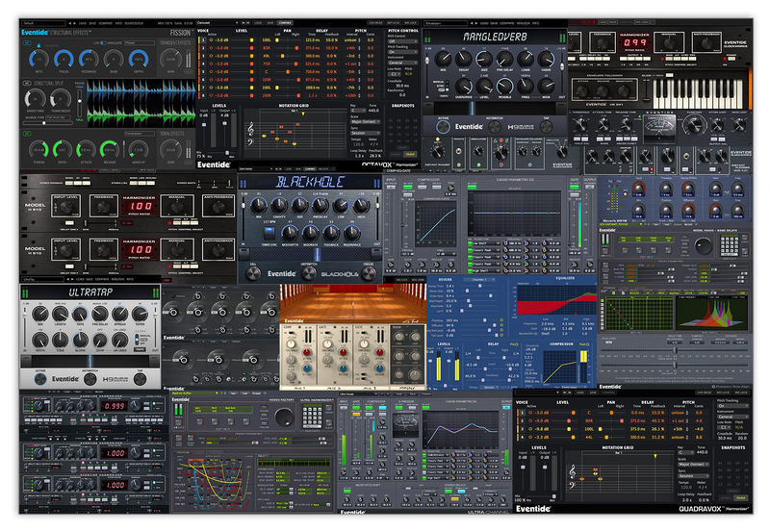Screen dimensions: 770x532
Task: Toggle the Fission Structural Split section power button
Action: pyautogui.click(x=28, y=84)
